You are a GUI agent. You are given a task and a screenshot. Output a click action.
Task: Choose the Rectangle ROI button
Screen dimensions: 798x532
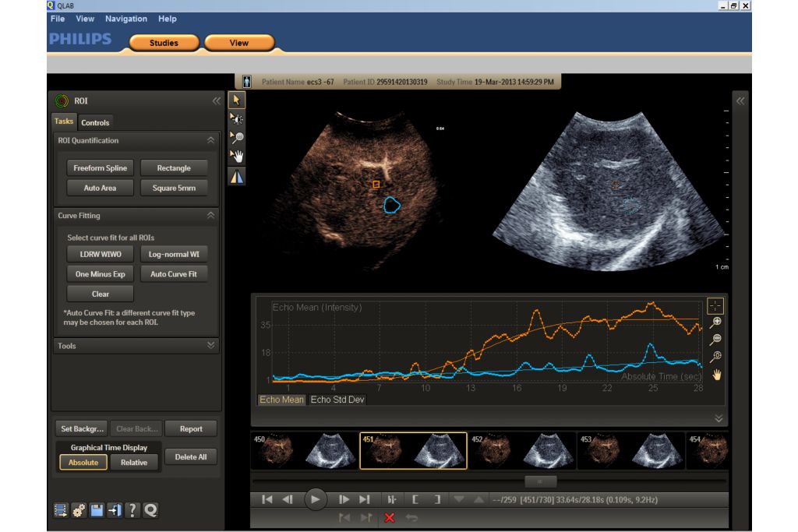[174, 167]
